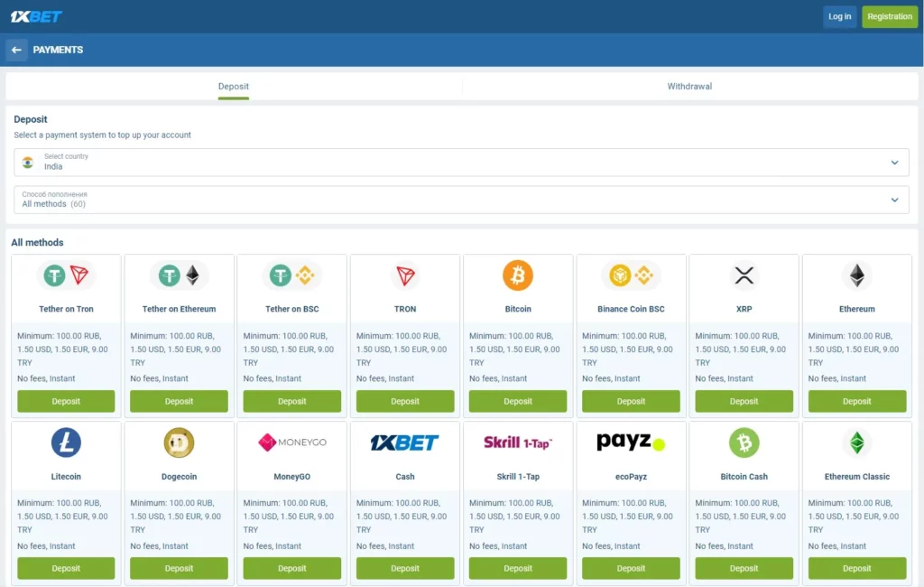Select the Tether on Tron payment icon
The image size is (924, 587).
point(65,275)
